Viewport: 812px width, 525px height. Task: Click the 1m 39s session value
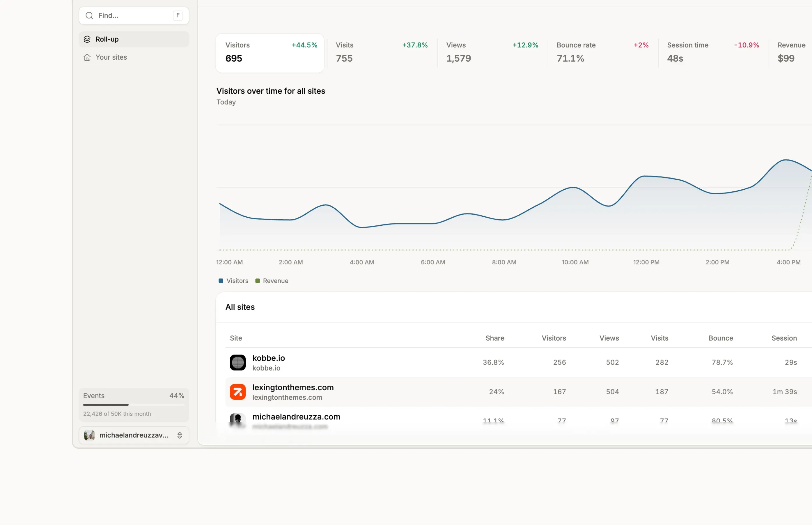pyautogui.click(x=785, y=392)
